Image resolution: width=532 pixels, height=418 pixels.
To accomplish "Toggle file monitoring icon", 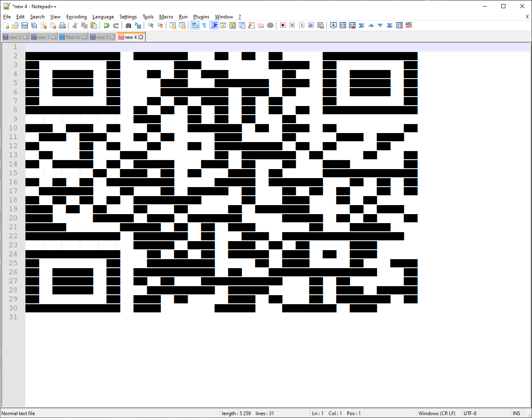I will click(270, 25).
